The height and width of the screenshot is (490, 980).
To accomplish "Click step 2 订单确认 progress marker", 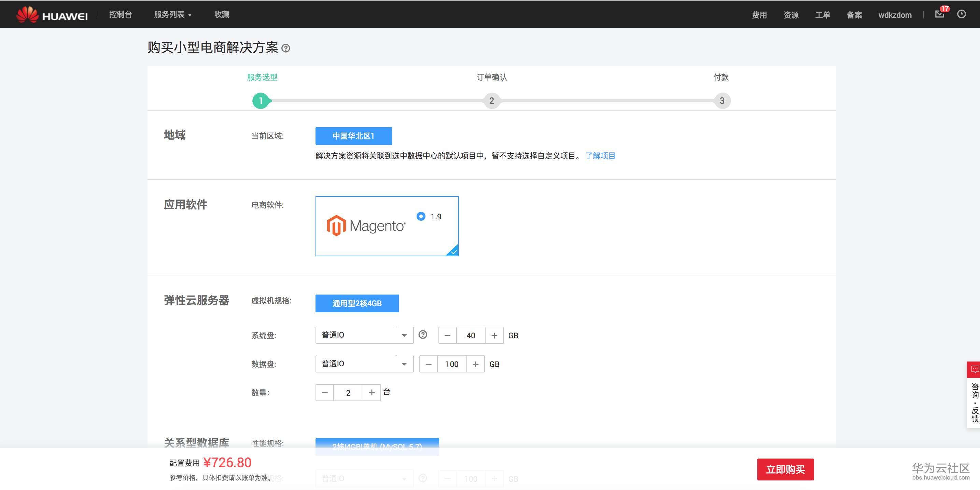I will 491,101.
